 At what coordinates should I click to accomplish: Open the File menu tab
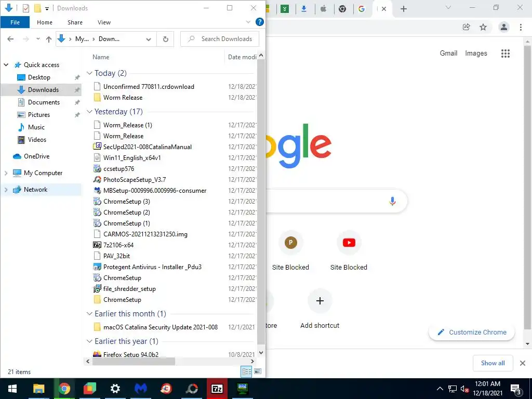tap(15, 22)
